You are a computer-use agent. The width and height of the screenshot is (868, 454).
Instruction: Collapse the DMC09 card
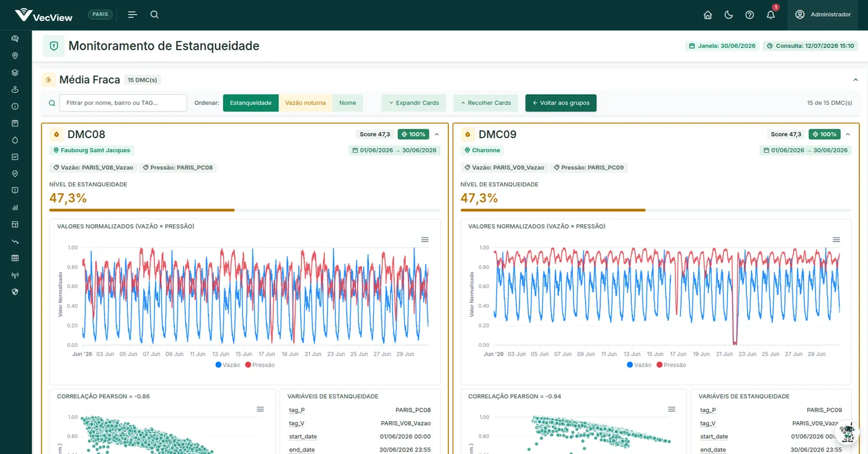(848, 134)
